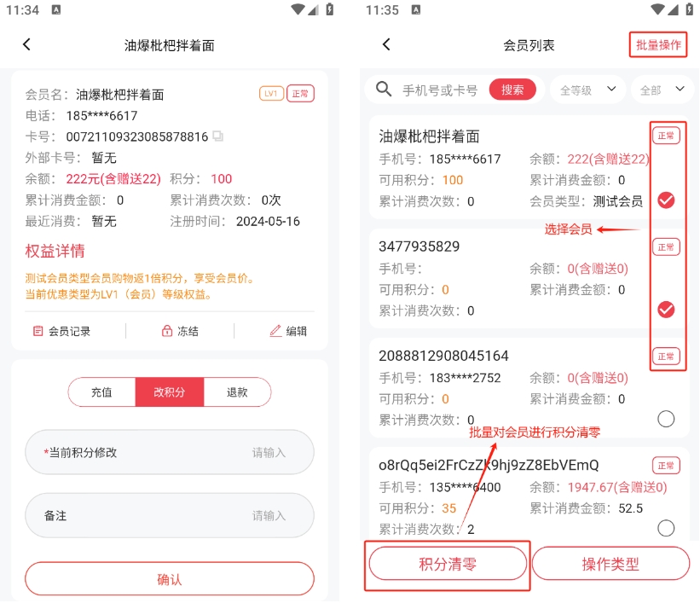Screen dimensions: 700x603
Task: Switch to the 充值 tab
Action: (101, 392)
